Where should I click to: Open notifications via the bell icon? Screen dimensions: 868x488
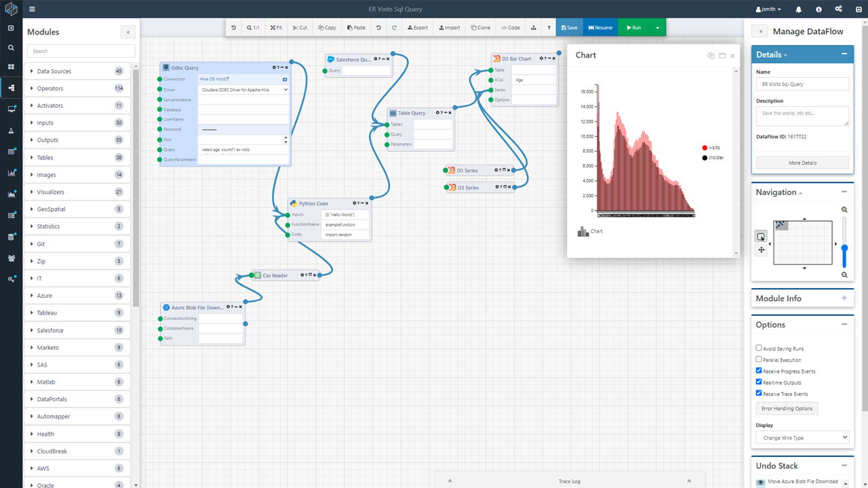coord(798,9)
